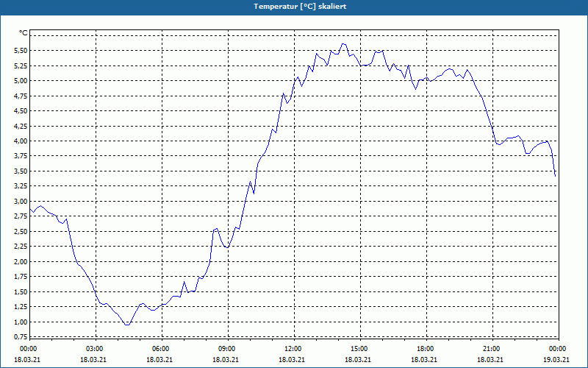
Task: Click the 18:00 time label
Action: point(426,349)
